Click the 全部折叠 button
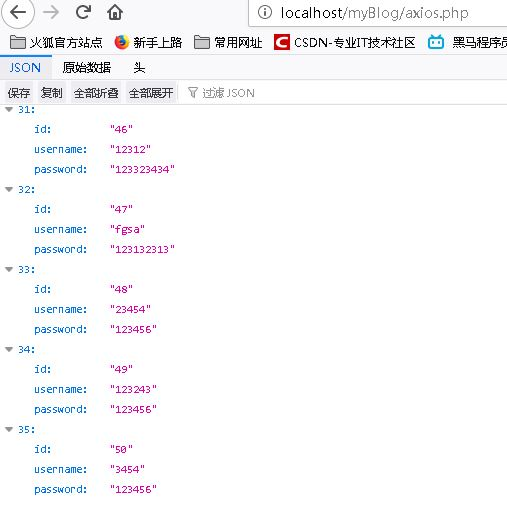The height and width of the screenshot is (505, 507). pos(96,93)
